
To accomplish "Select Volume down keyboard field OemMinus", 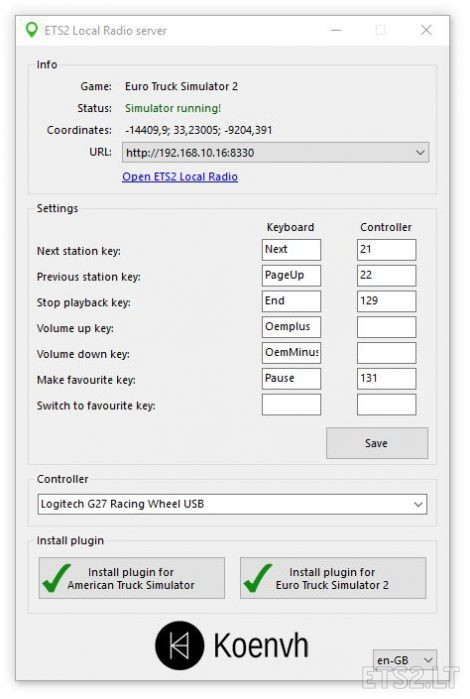I will [x=291, y=353].
